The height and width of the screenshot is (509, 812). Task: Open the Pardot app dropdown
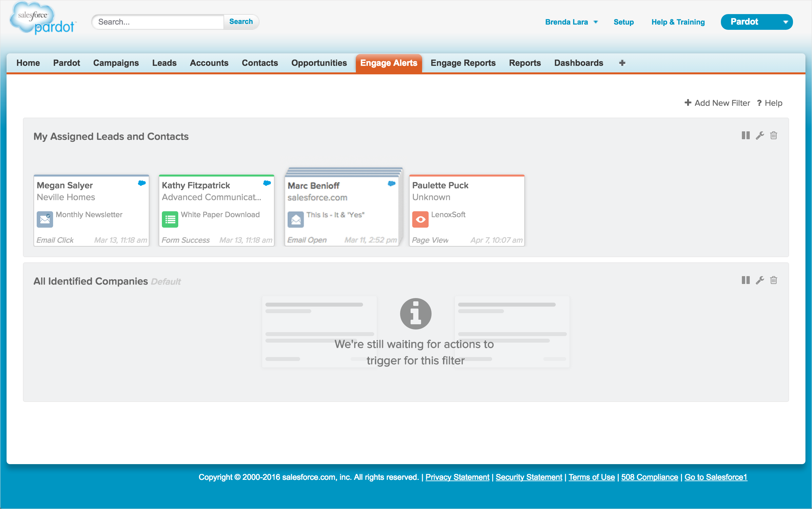(x=756, y=22)
